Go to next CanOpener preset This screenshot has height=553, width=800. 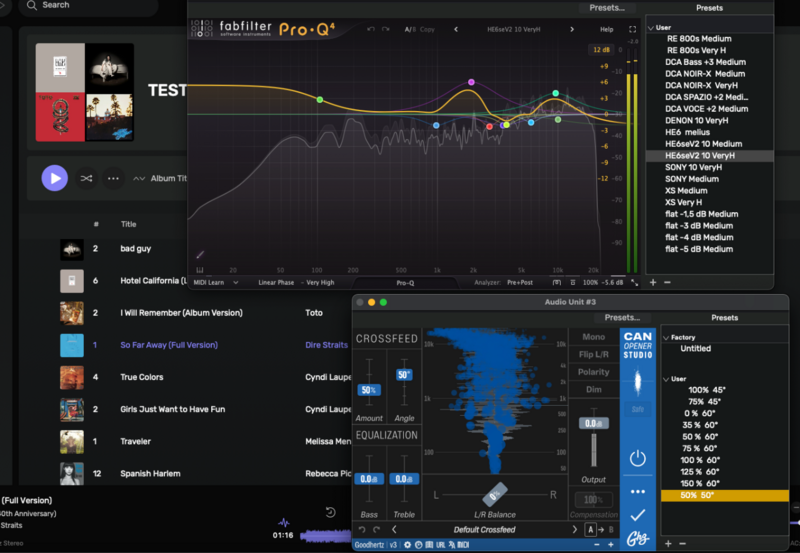[574, 530]
